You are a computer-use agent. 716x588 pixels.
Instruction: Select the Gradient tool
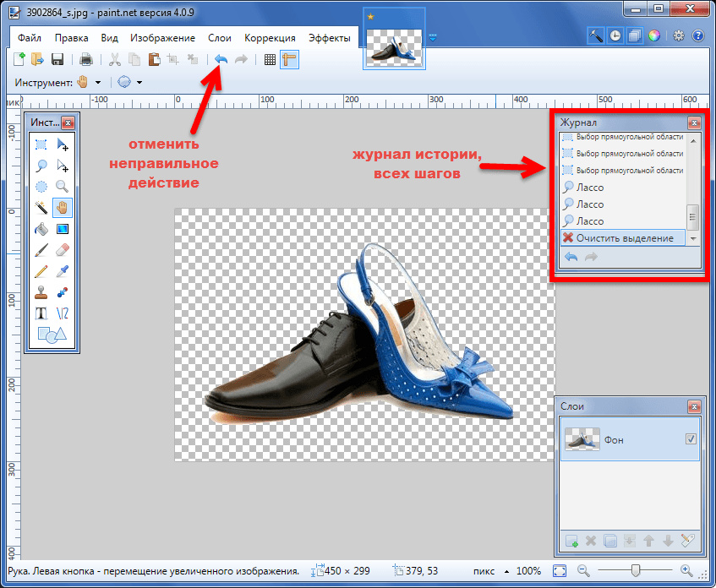(x=62, y=229)
